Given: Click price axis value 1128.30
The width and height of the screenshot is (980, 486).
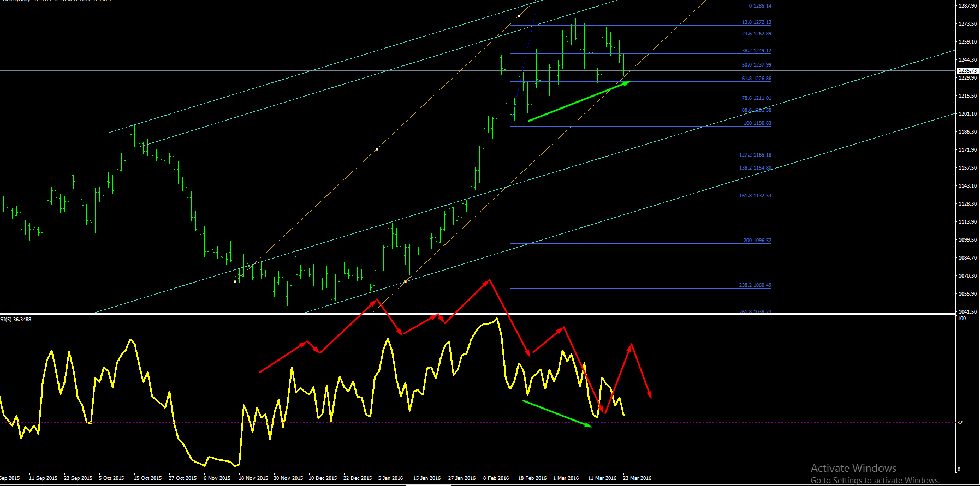Looking at the screenshot, I should 968,204.
